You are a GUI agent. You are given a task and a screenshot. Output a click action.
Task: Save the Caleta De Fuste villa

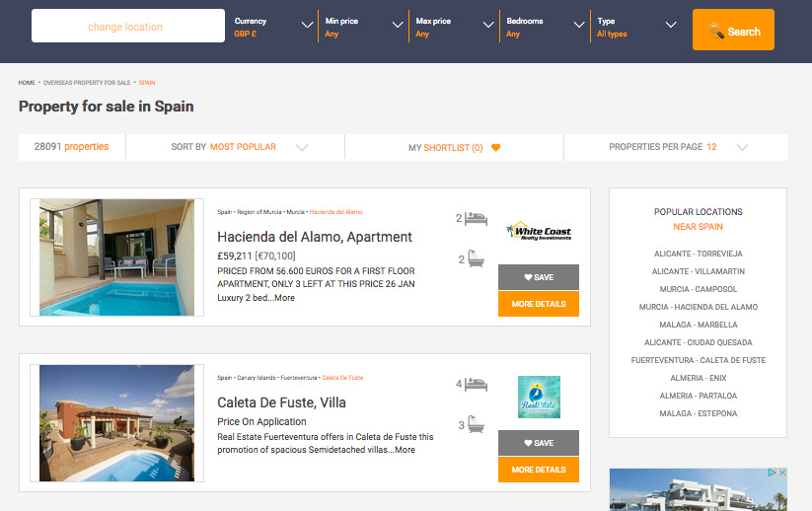coord(538,443)
